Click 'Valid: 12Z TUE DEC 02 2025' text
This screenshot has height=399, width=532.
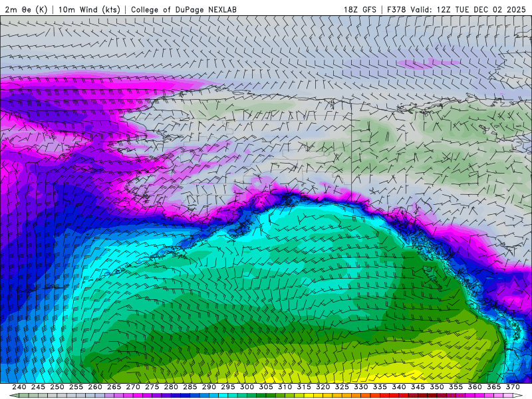coord(468,9)
